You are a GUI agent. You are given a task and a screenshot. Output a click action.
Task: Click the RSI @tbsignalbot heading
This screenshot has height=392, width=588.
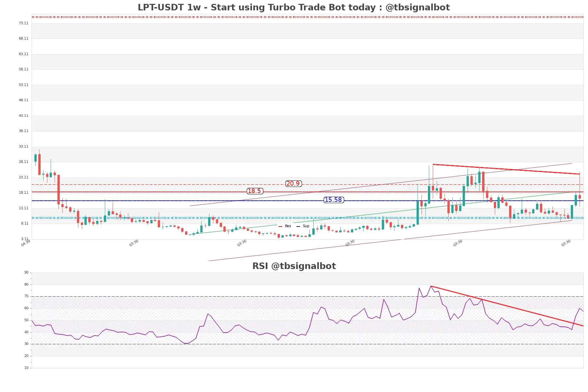[294, 266]
